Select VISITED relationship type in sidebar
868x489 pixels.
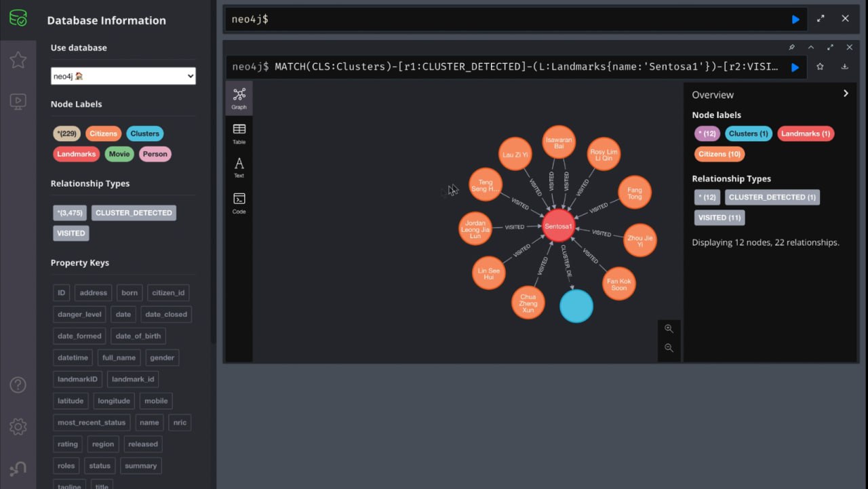click(x=71, y=233)
